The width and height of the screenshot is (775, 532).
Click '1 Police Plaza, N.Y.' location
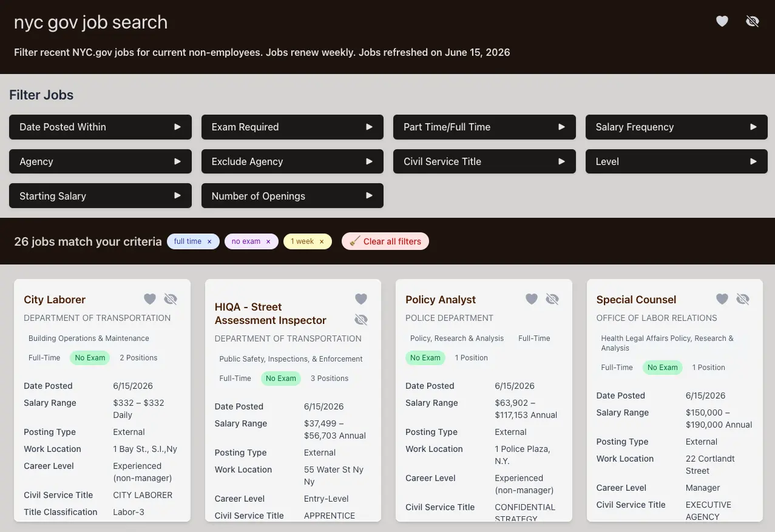click(523, 455)
